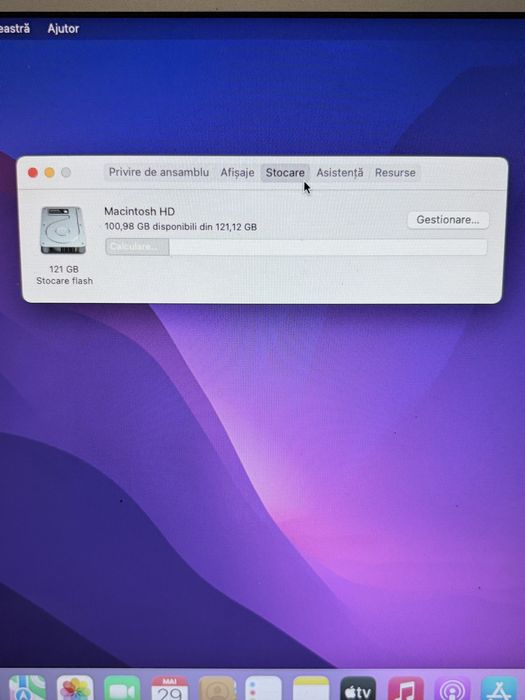Open Podcasts from the Dock
Screen dimensions: 525x700
tap(452, 688)
